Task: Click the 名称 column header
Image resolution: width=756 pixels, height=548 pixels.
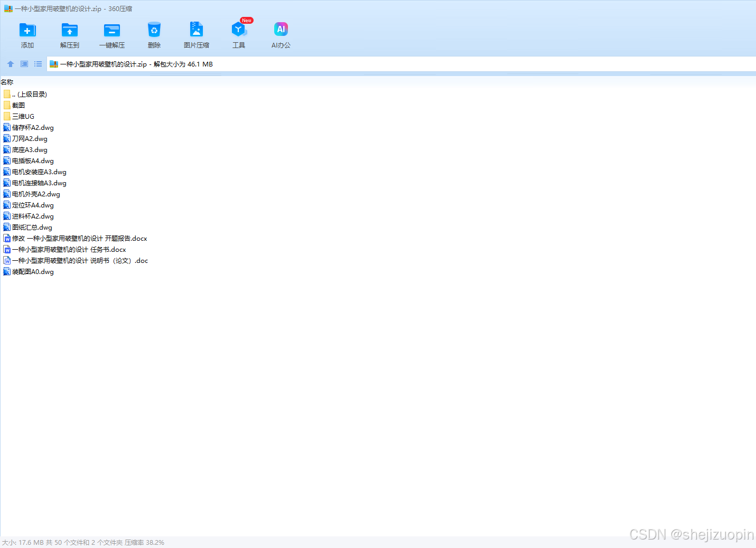Action: pyautogui.click(x=7, y=82)
